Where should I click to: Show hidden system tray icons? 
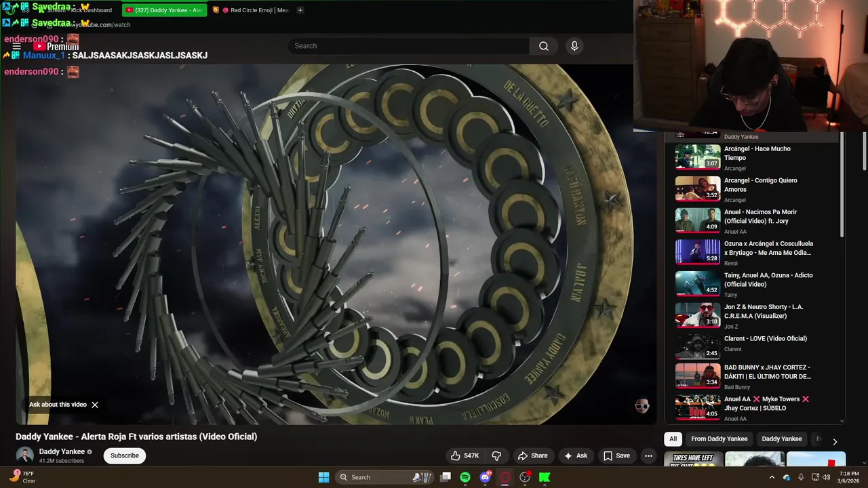click(772, 477)
